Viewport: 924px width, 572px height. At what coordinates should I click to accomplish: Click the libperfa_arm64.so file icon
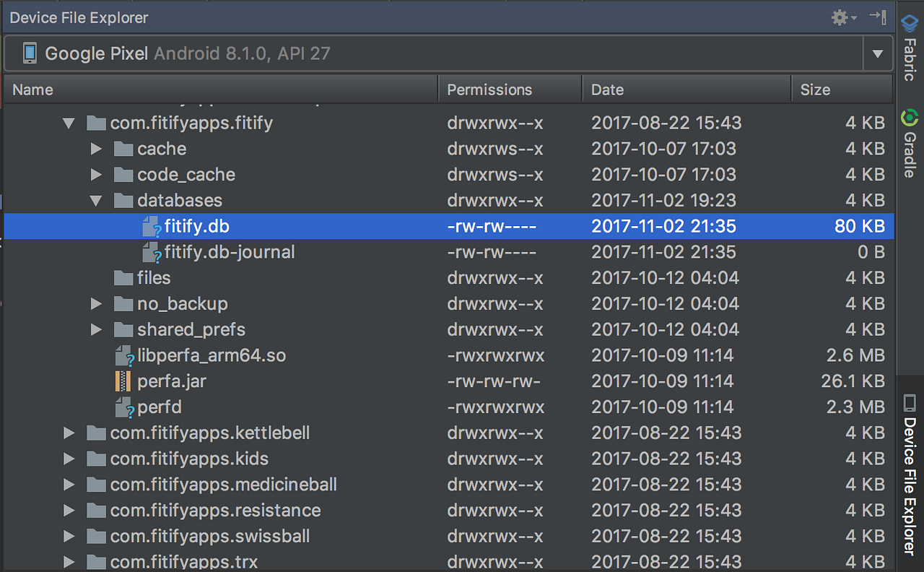(125, 356)
